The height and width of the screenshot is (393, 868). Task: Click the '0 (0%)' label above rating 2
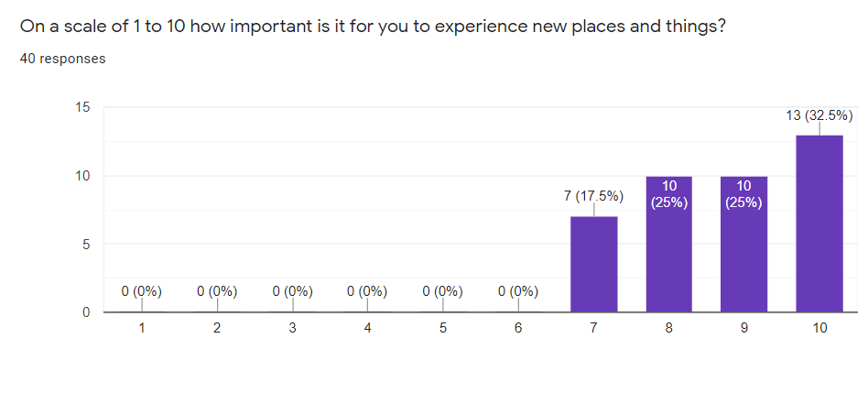tap(217, 291)
